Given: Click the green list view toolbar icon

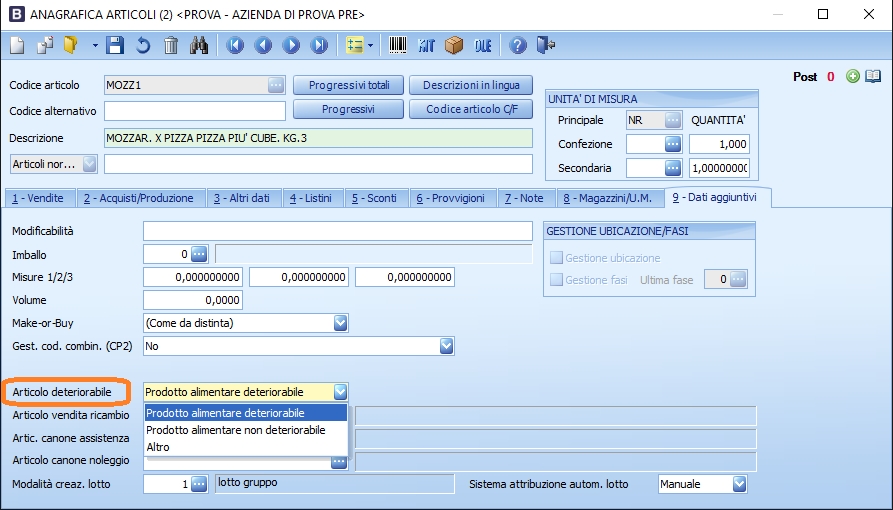Looking at the screenshot, I should (x=355, y=45).
